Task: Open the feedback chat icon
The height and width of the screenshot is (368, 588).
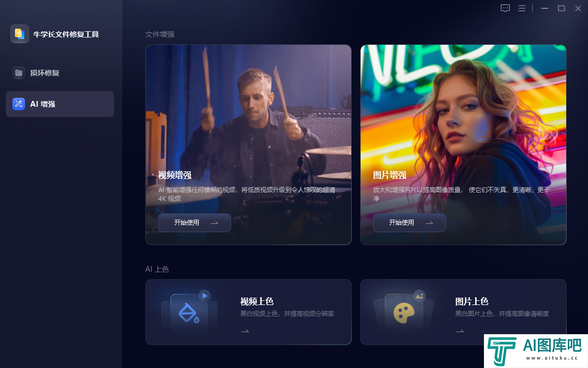Action: [x=505, y=8]
